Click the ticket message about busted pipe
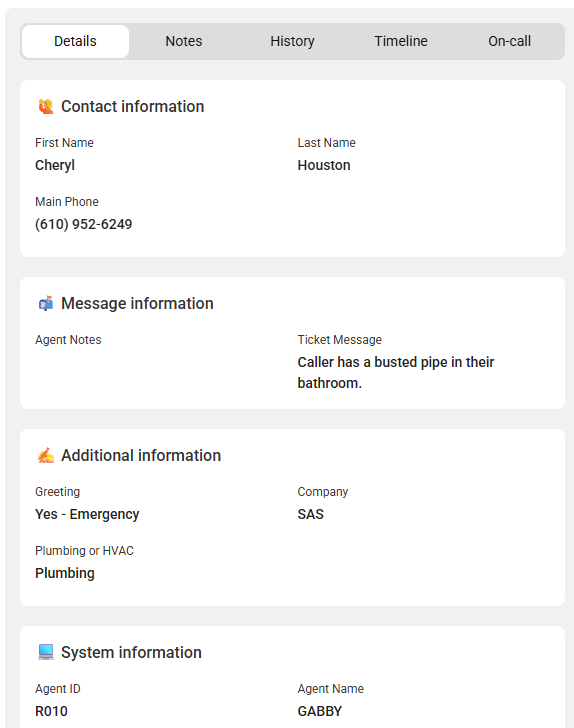 pyautogui.click(x=396, y=372)
